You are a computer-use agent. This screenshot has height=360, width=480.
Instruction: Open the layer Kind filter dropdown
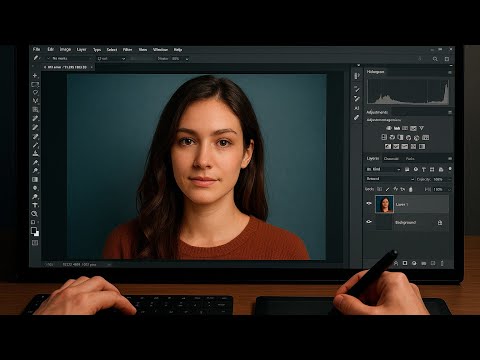[x=383, y=169]
